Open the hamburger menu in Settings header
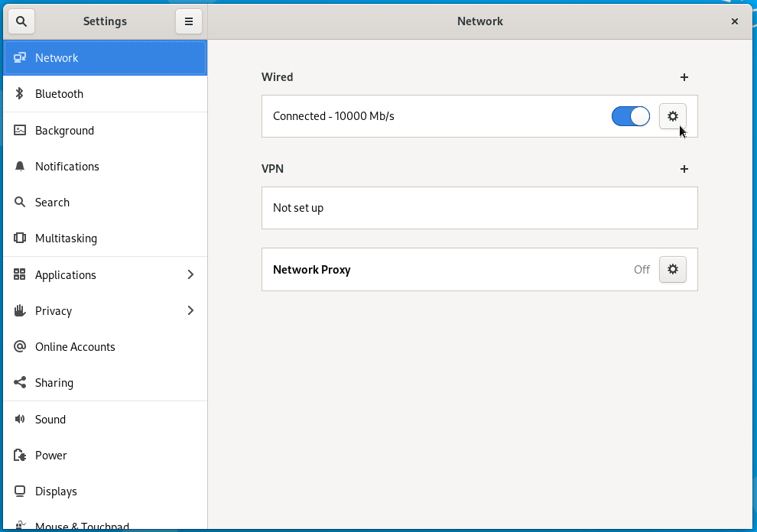The image size is (757, 532). [189, 21]
